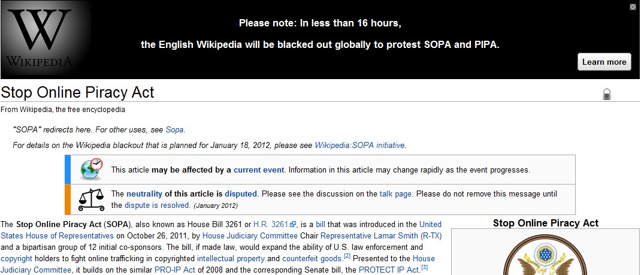Open the PROTECT IP Act link
Viewport: 644px width, 275px height.
(388, 270)
